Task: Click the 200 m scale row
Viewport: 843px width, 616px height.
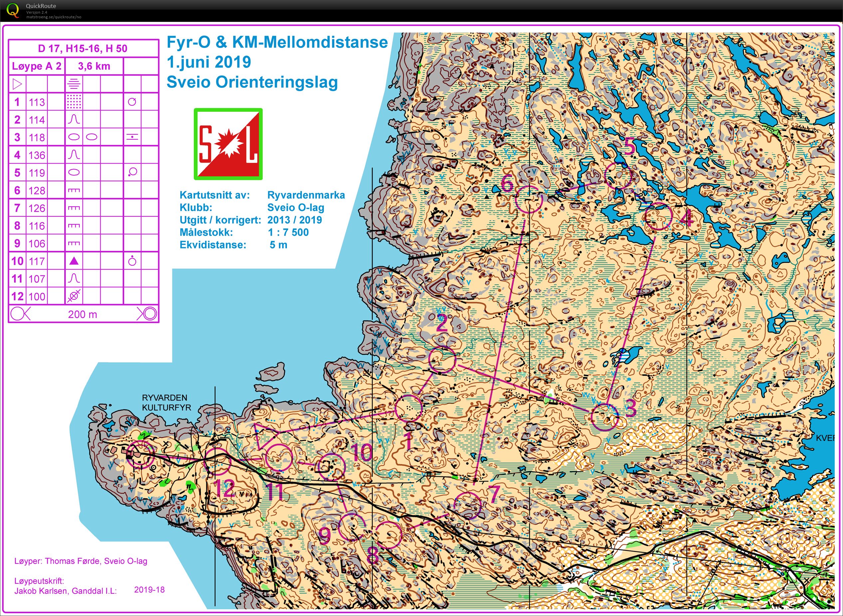Action: pyautogui.click(x=83, y=314)
